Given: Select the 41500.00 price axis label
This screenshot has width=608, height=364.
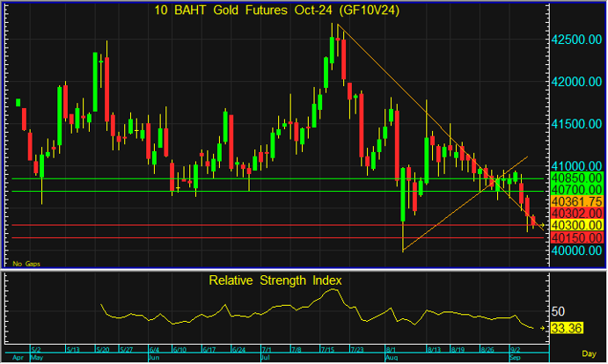Looking at the screenshot, I should 576,124.
